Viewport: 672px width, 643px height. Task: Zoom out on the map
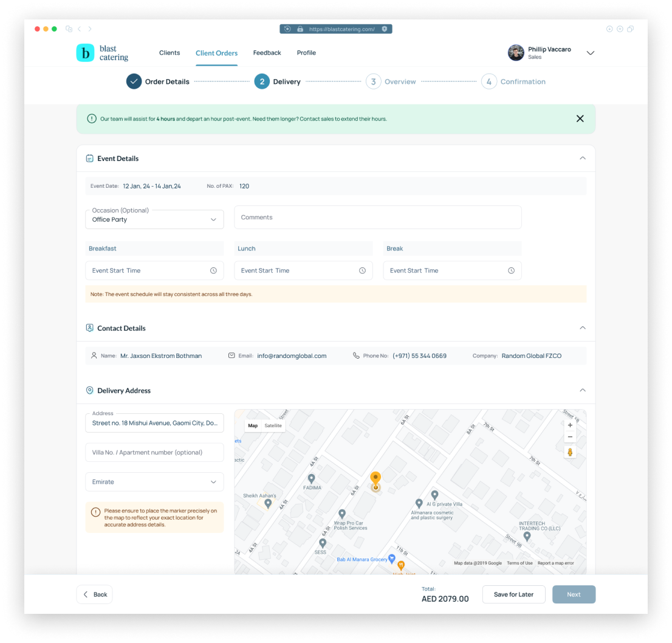(569, 438)
